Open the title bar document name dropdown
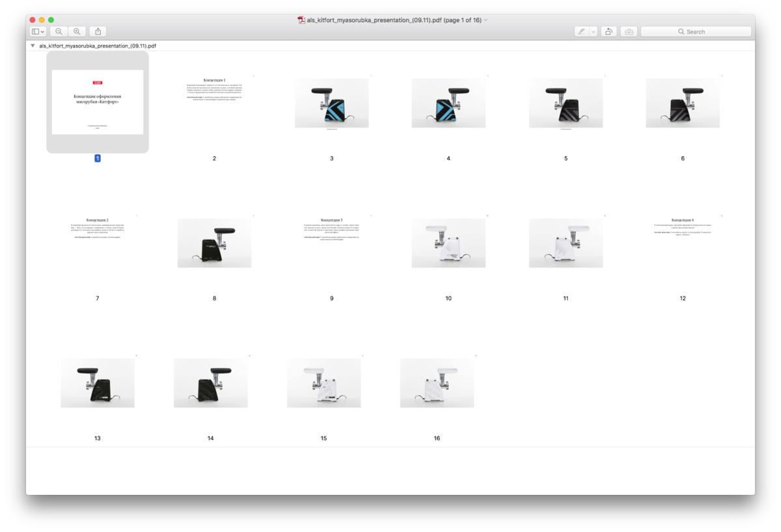The width and height of the screenshot is (781, 532). coord(486,20)
